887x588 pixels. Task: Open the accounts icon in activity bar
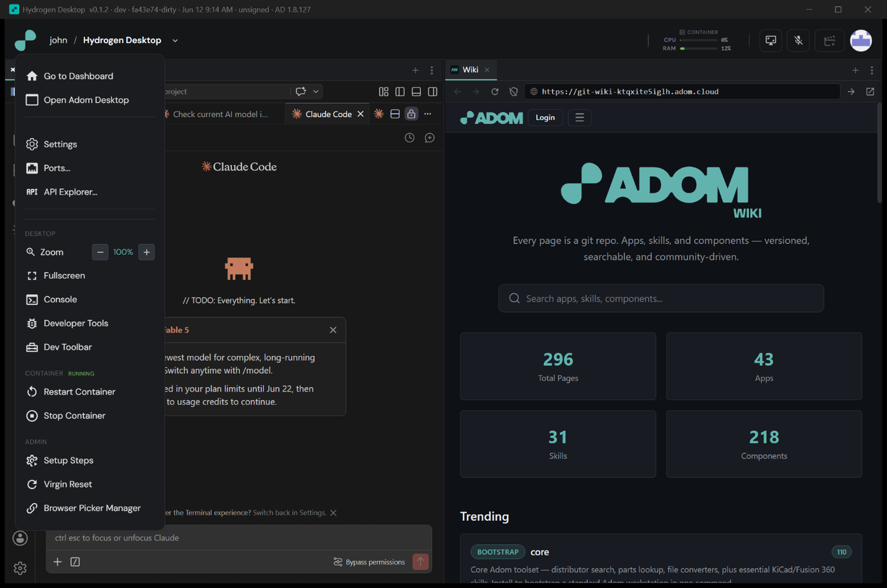[20, 539]
